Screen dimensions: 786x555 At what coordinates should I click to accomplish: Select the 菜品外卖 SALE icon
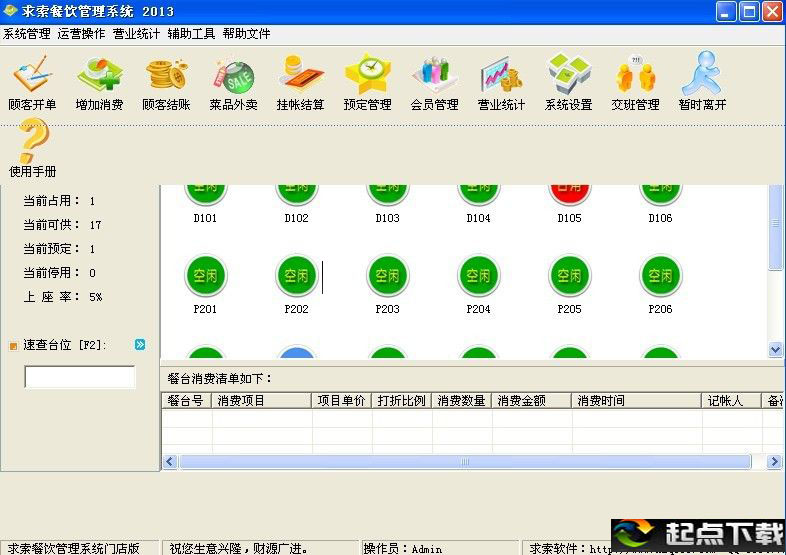pyautogui.click(x=234, y=83)
